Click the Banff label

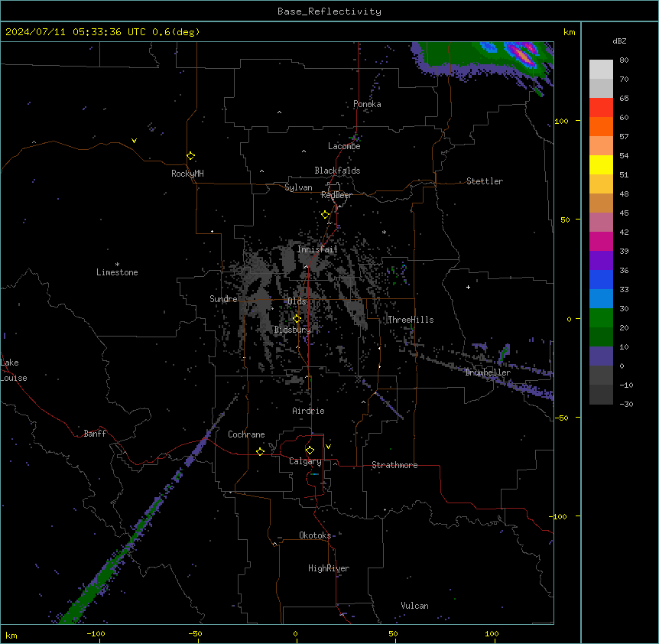95,434
